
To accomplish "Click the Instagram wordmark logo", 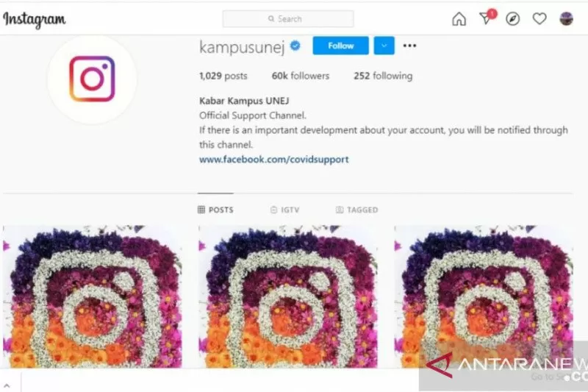I will pyautogui.click(x=34, y=20).
